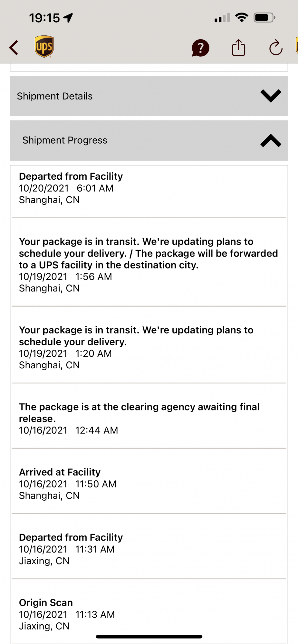The height and width of the screenshot is (644, 298).
Task: Open the help chat question mark icon
Action: pos(200,48)
